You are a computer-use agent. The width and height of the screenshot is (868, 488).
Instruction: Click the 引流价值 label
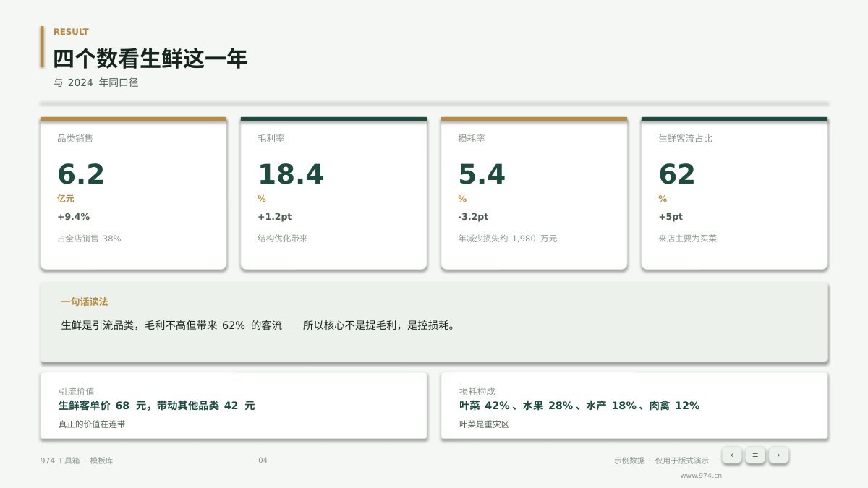(77, 391)
